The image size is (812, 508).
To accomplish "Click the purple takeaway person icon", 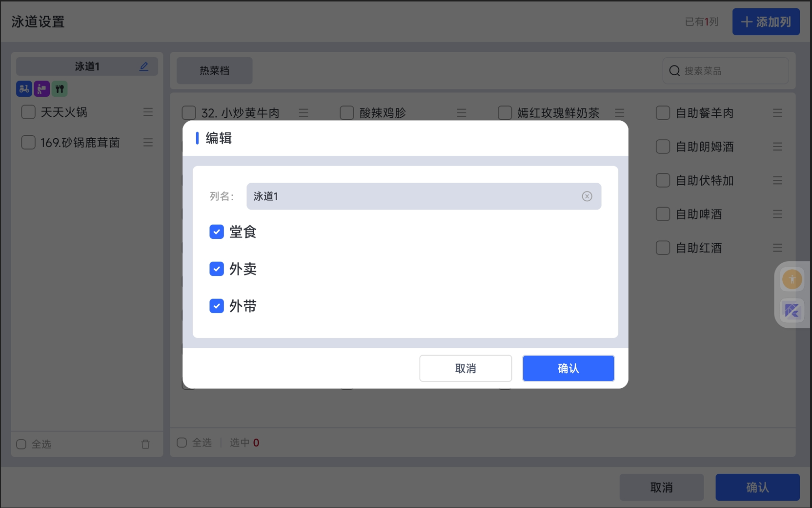I will click(x=42, y=89).
